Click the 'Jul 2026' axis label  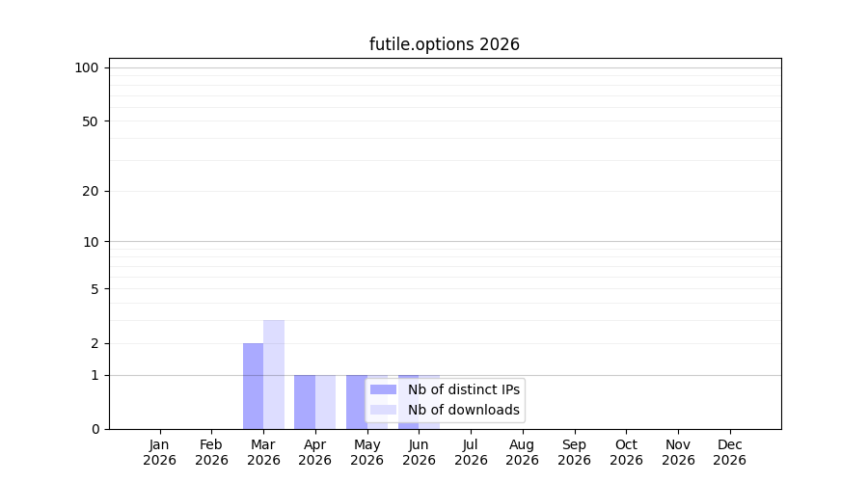click(x=471, y=453)
